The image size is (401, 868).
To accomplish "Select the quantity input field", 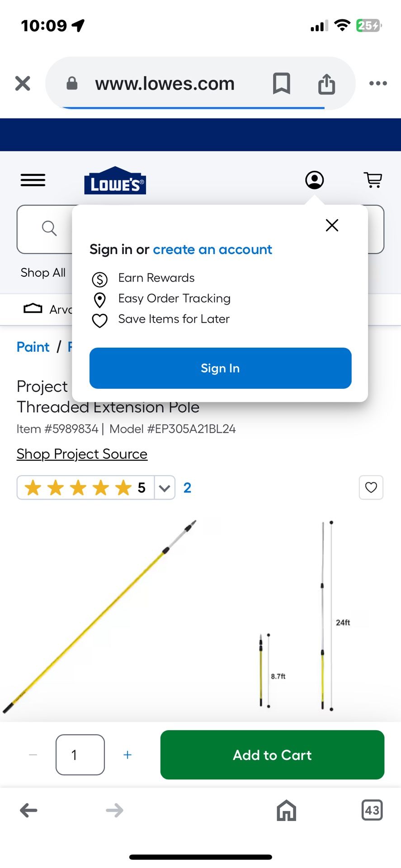I will 80,755.
